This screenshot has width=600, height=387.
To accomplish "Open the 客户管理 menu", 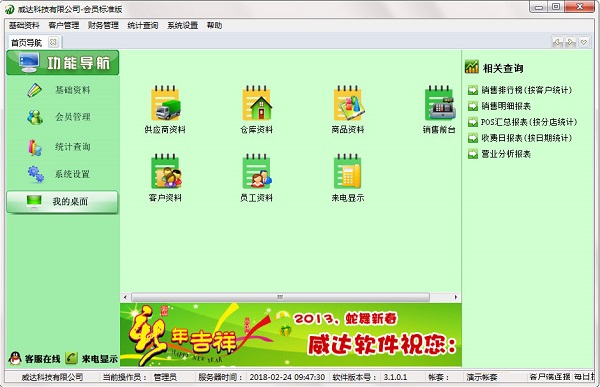I will (x=64, y=25).
